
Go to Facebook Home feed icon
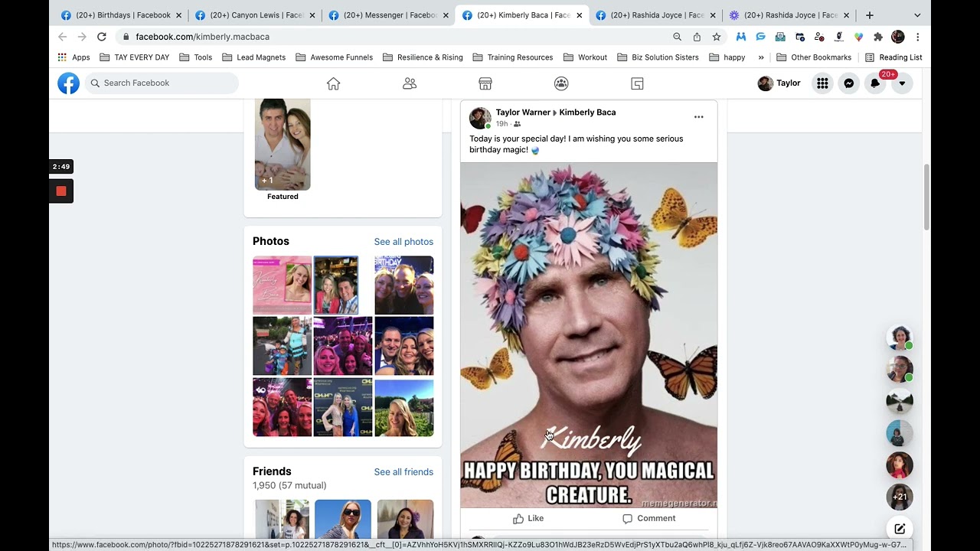click(333, 83)
